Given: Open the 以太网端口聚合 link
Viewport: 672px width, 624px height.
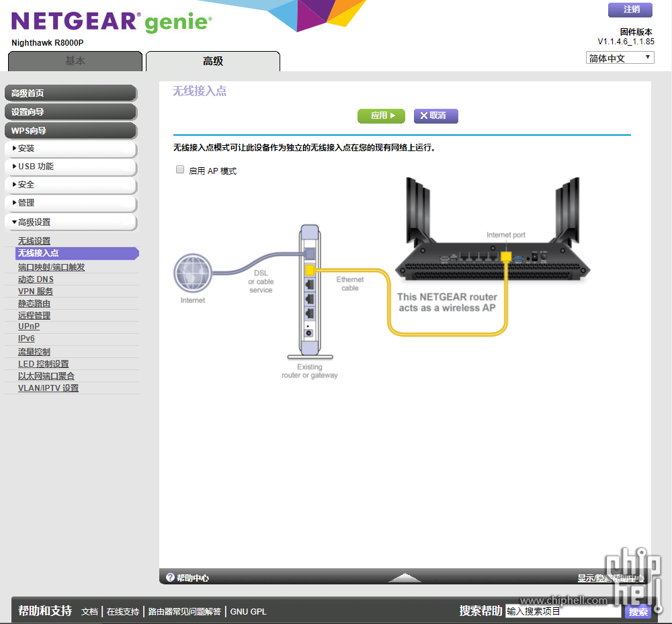Looking at the screenshot, I should (46, 375).
